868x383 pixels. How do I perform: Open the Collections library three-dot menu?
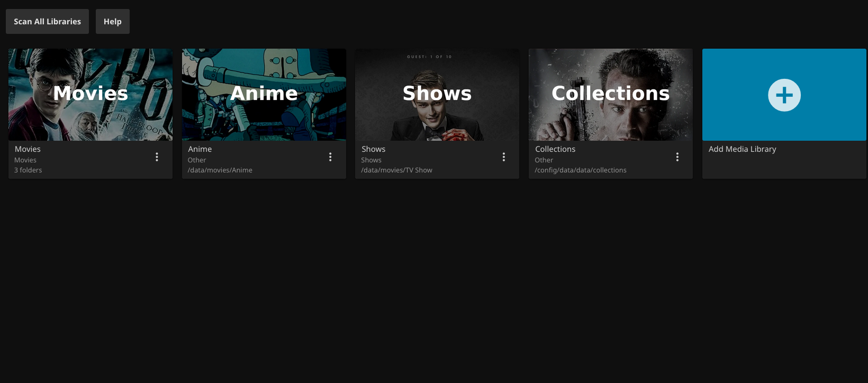click(677, 157)
